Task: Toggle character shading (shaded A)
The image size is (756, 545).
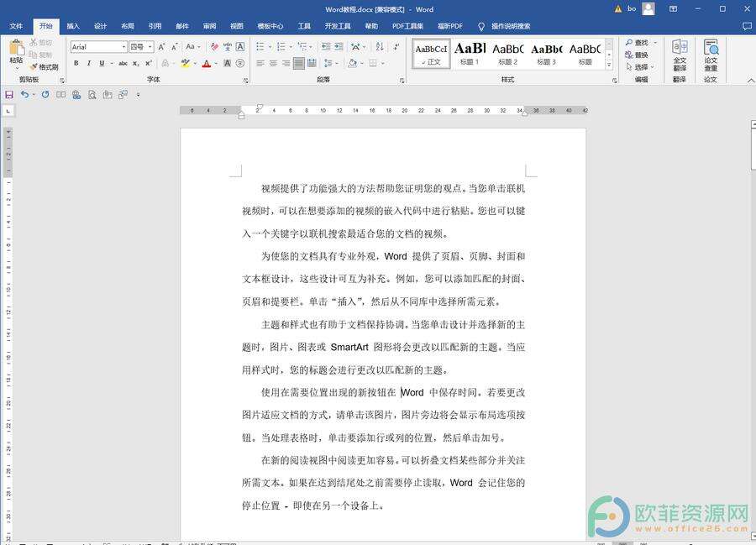Action: 227,63
